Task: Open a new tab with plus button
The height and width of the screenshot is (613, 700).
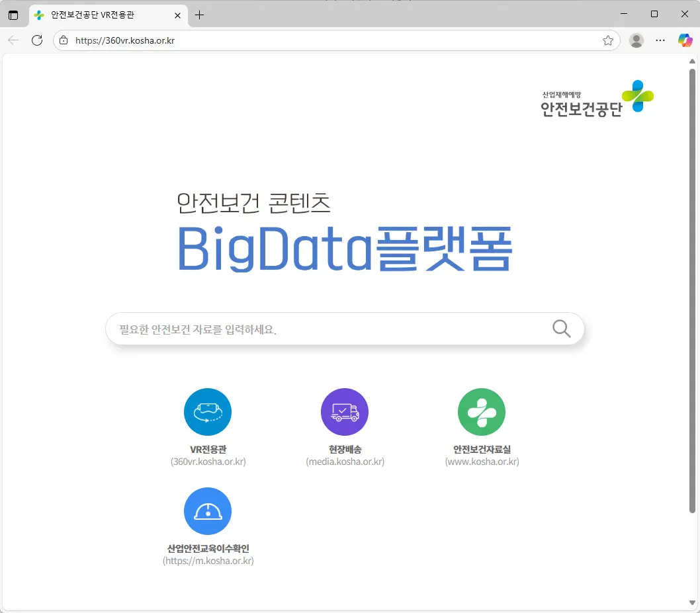Action: click(199, 15)
